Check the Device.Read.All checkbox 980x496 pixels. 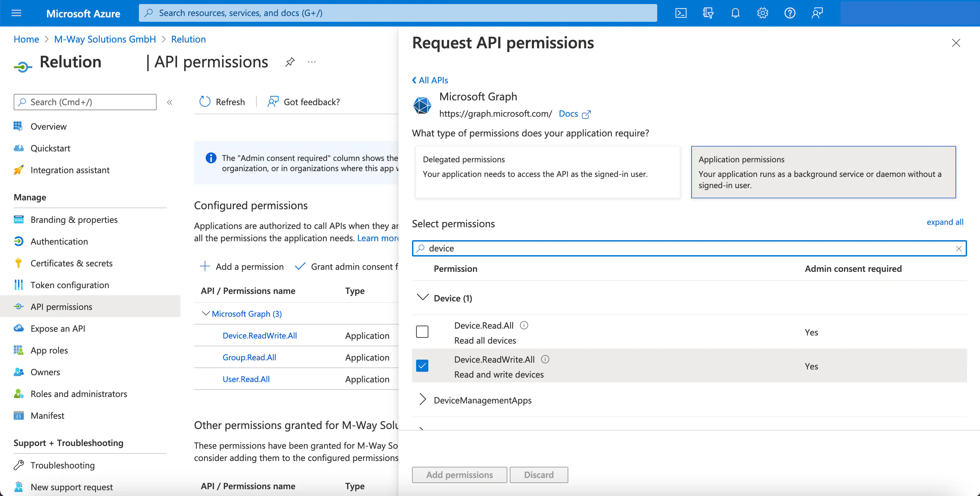click(422, 332)
